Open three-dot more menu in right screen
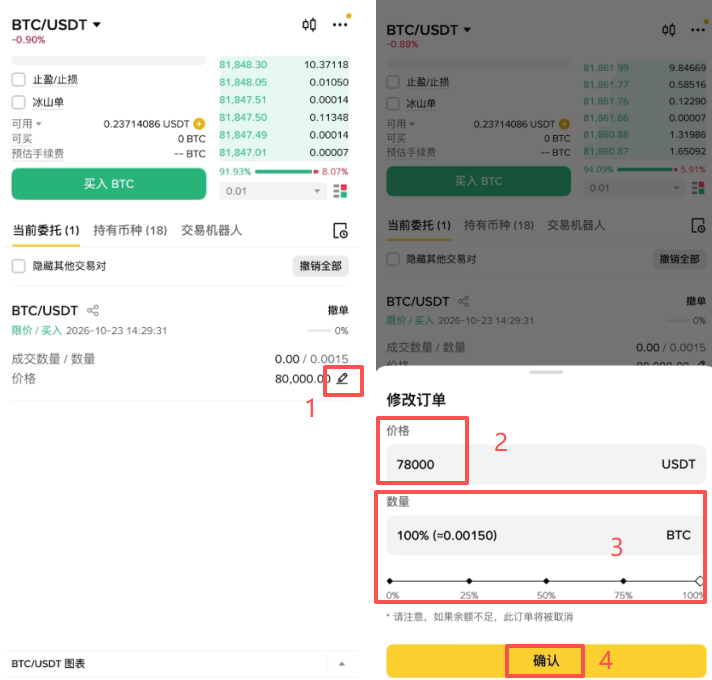Image resolution: width=712 pixels, height=680 pixels. click(698, 30)
